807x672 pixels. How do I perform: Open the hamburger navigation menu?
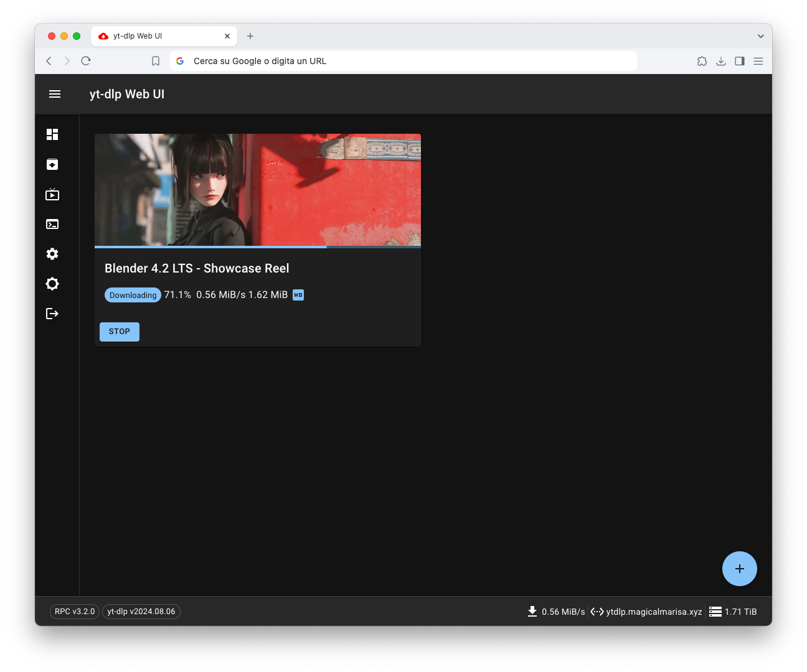click(x=55, y=94)
